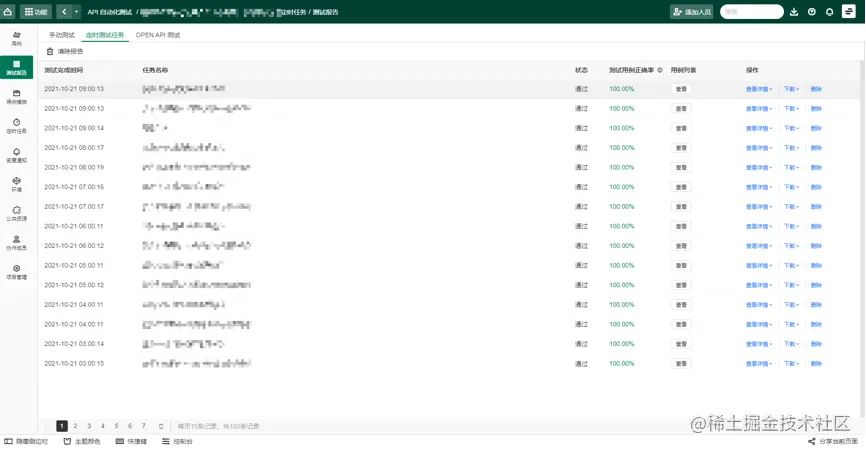Viewport: 866px width, 449px height.
Task: Open the 用例 section in sidebar
Action: (17, 39)
